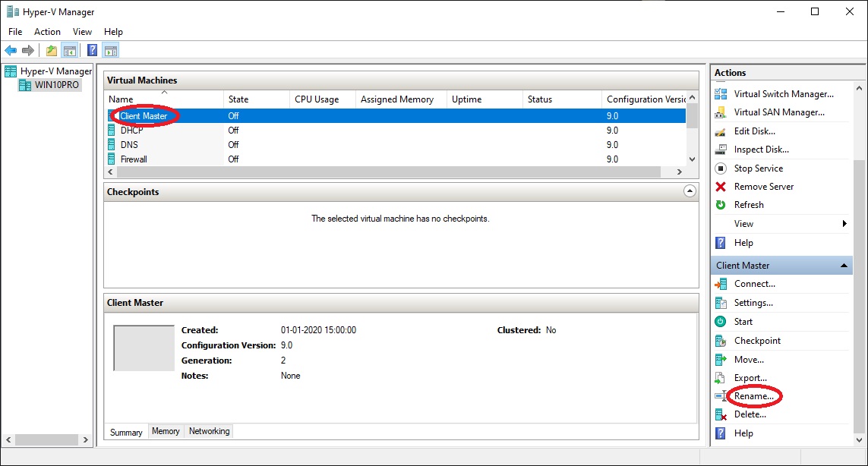Click the Up one level folder icon
The width and height of the screenshot is (868, 466).
(52, 51)
